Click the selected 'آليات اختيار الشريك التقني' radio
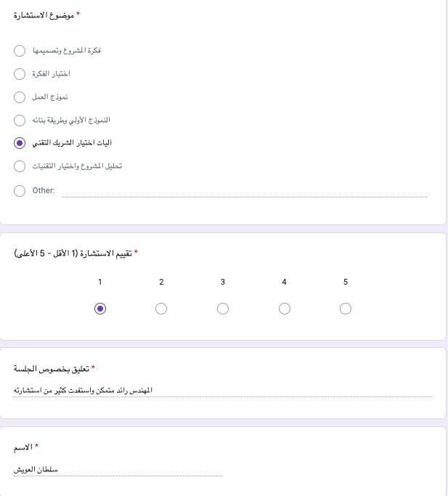This screenshot has width=448, height=496. 20,143
